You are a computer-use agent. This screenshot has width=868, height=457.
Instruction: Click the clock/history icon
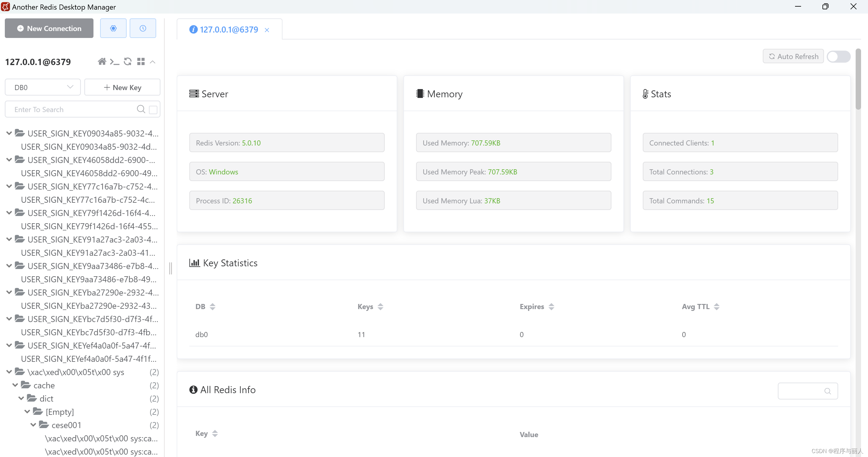[142, 28]
